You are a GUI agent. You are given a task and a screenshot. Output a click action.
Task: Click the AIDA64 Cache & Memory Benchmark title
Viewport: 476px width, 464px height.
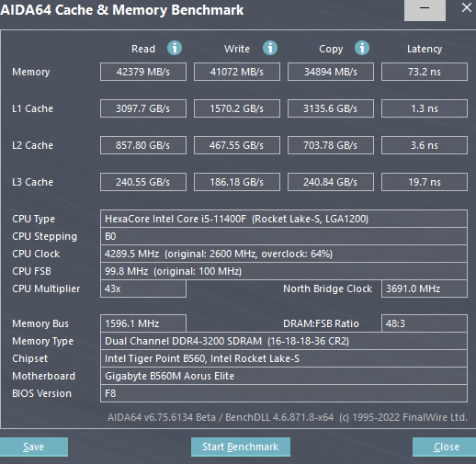pyautogui.click(x=122, y=10)
